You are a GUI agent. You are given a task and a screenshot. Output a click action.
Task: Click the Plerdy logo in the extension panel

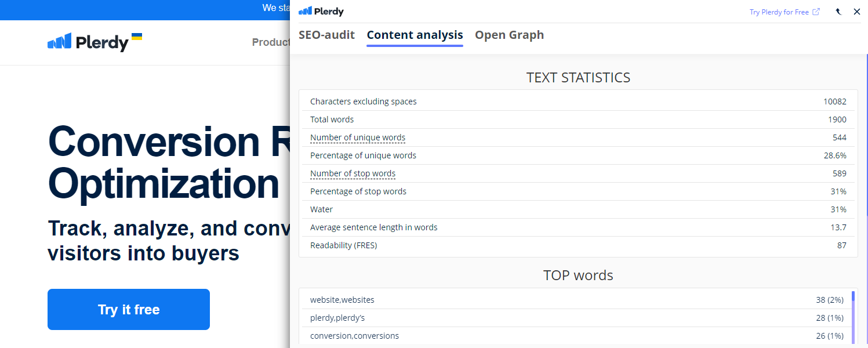click(321, 11)
